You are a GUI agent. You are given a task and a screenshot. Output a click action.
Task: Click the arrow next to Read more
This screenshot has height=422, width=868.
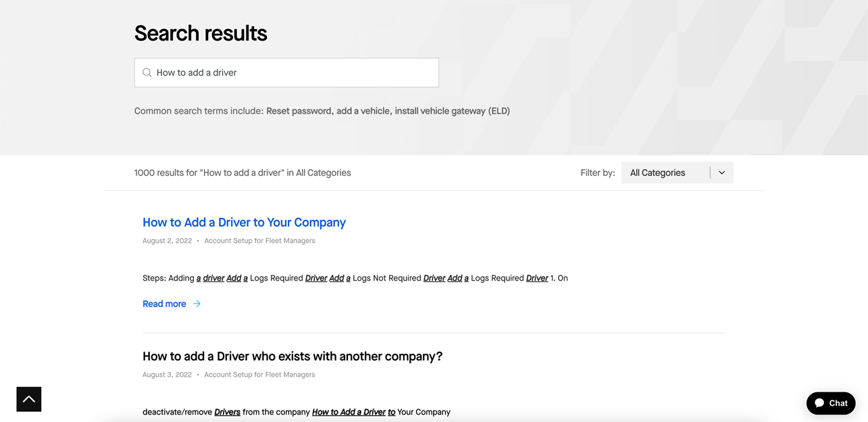197,304
